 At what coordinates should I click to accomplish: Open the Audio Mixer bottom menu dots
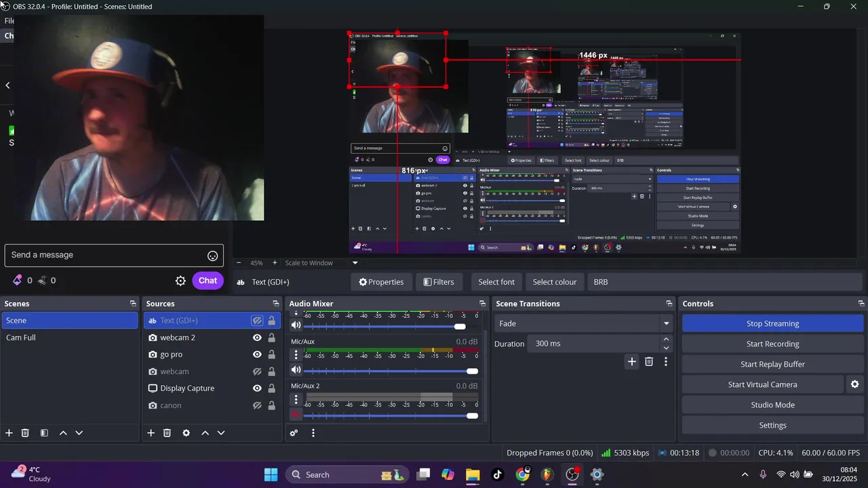(x=313, y=432)
